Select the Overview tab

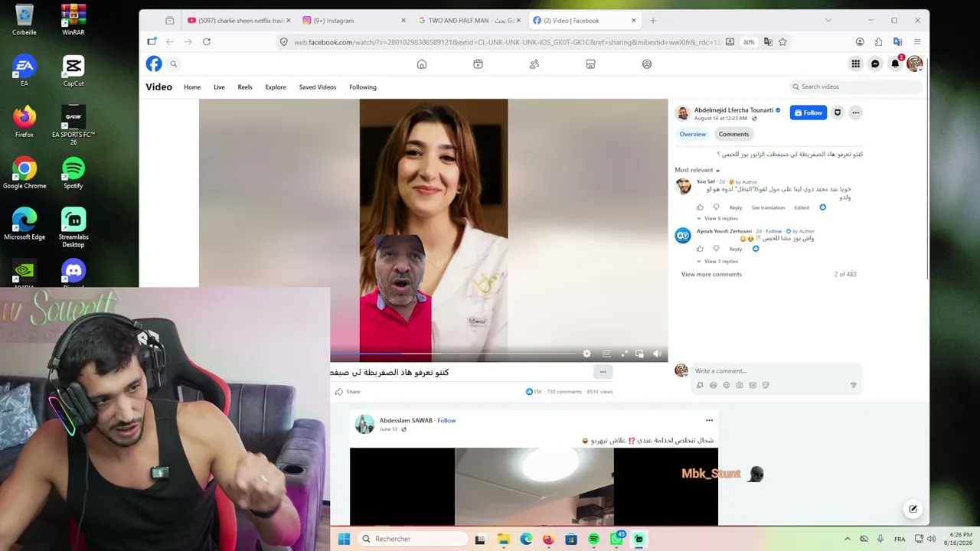pyautogui.click(x=693, y=134)
